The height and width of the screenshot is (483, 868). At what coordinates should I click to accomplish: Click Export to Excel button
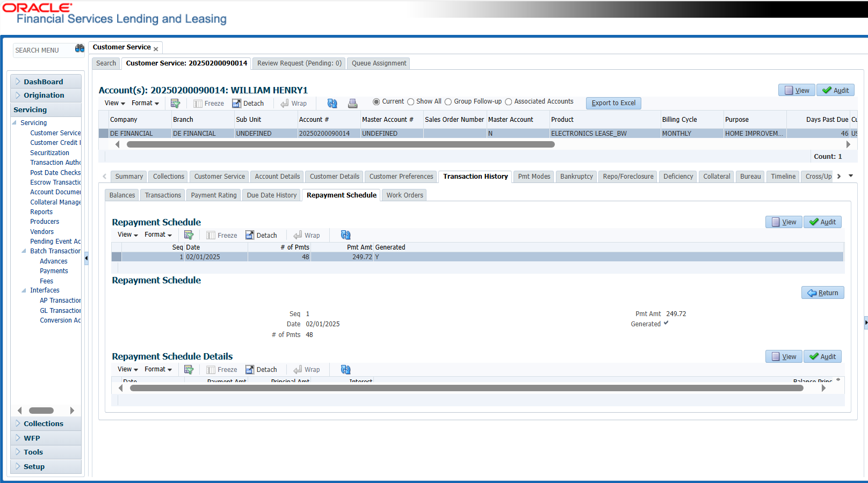(x=613, y=103)
